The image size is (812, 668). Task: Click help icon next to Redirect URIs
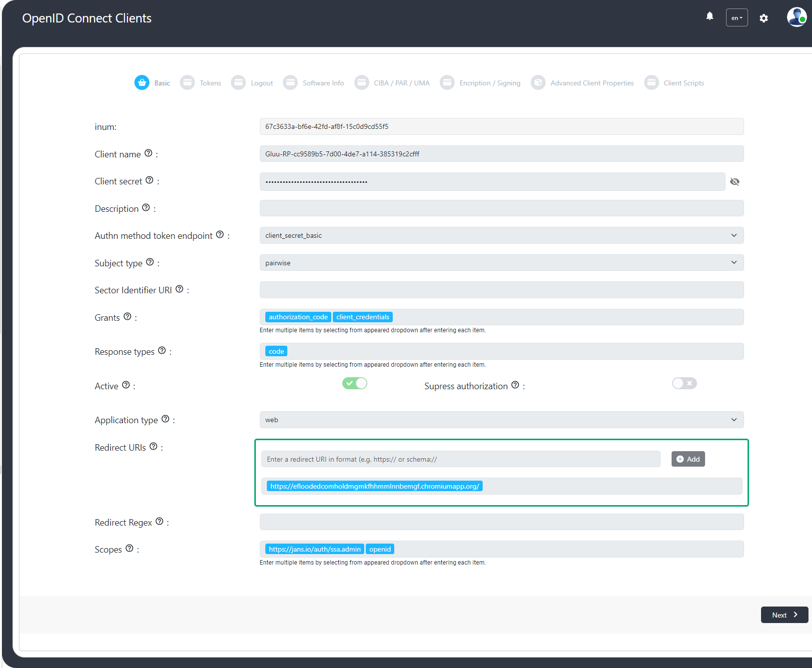tap(153, 447)
